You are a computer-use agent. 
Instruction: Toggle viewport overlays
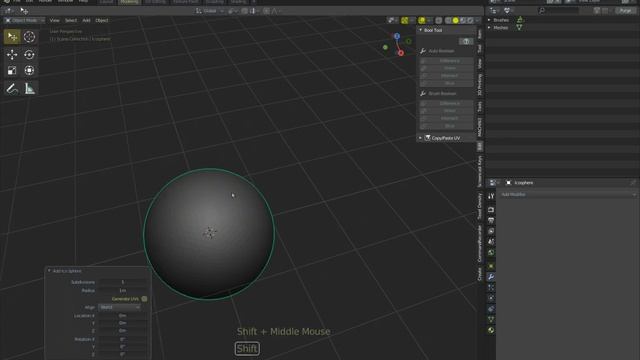[x=422, y=20]
